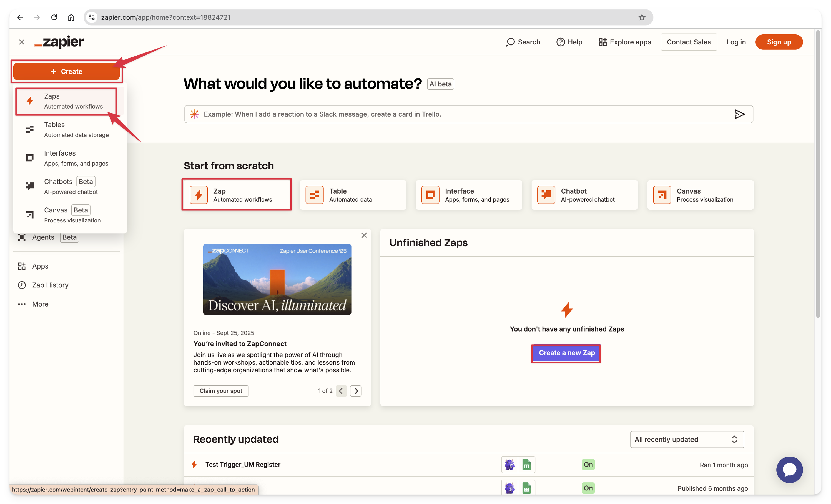
Task: Close the sidebar with the X icon
Action: [x=22, y=42]
